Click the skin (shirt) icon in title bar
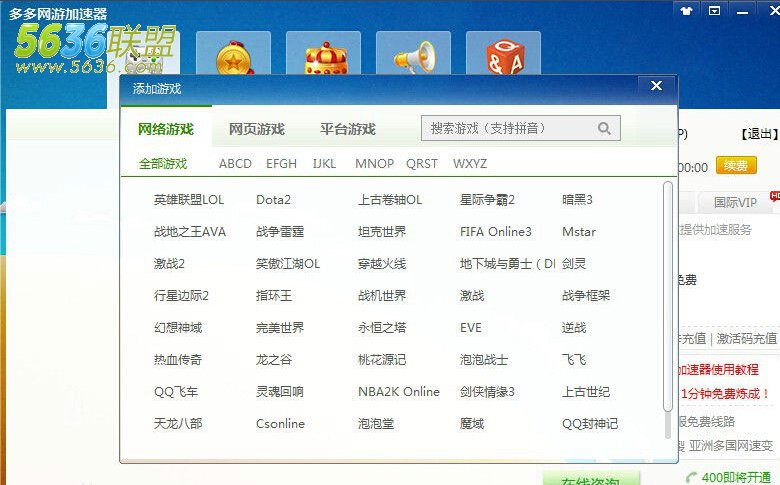 click(686, 10)
